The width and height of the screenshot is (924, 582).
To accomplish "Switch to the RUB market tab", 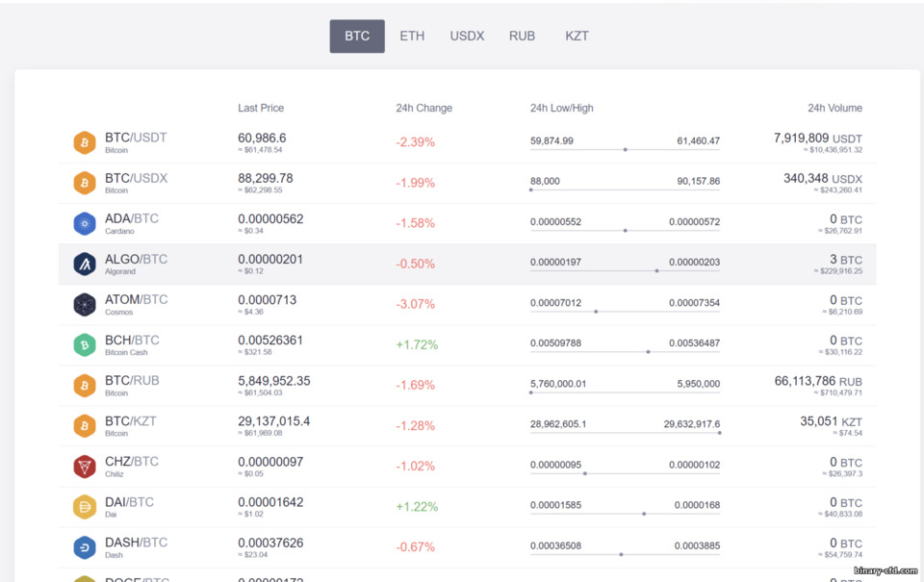I will [522, 36].
